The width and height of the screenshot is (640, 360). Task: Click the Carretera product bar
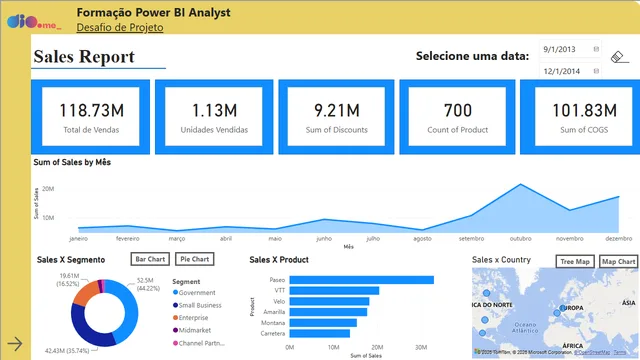pyautogui.click(x=320, y=333)
